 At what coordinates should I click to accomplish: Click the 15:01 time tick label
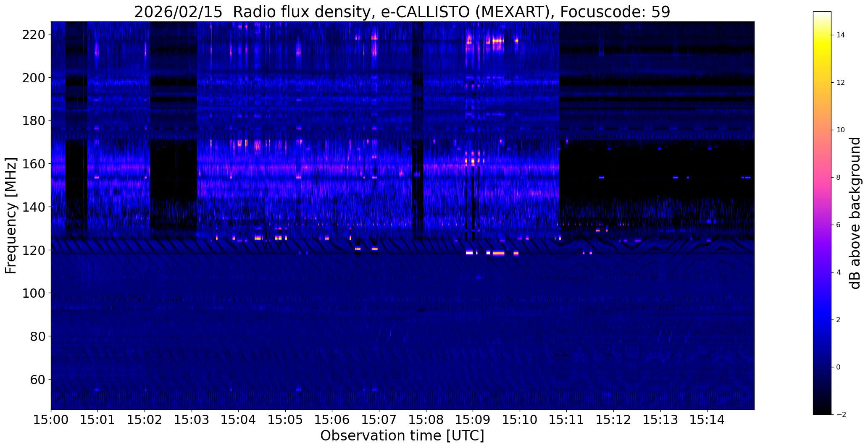coord(98,419)
